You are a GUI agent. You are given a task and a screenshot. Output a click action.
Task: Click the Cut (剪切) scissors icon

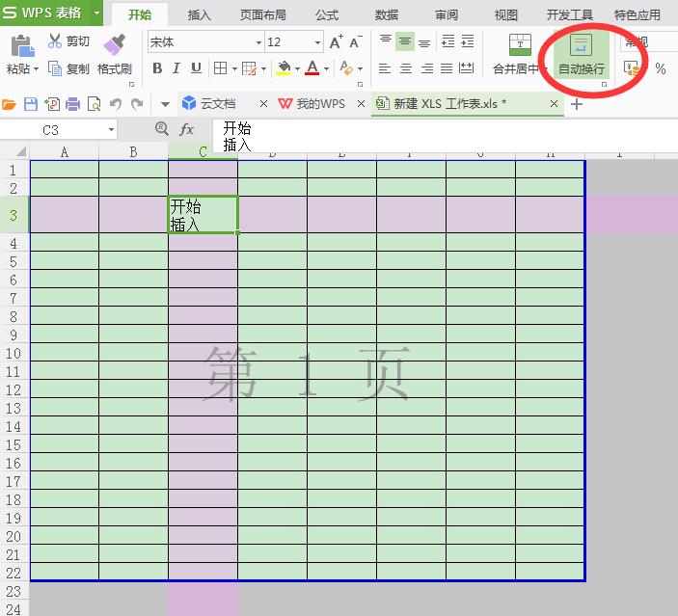[x=55, y=41]
